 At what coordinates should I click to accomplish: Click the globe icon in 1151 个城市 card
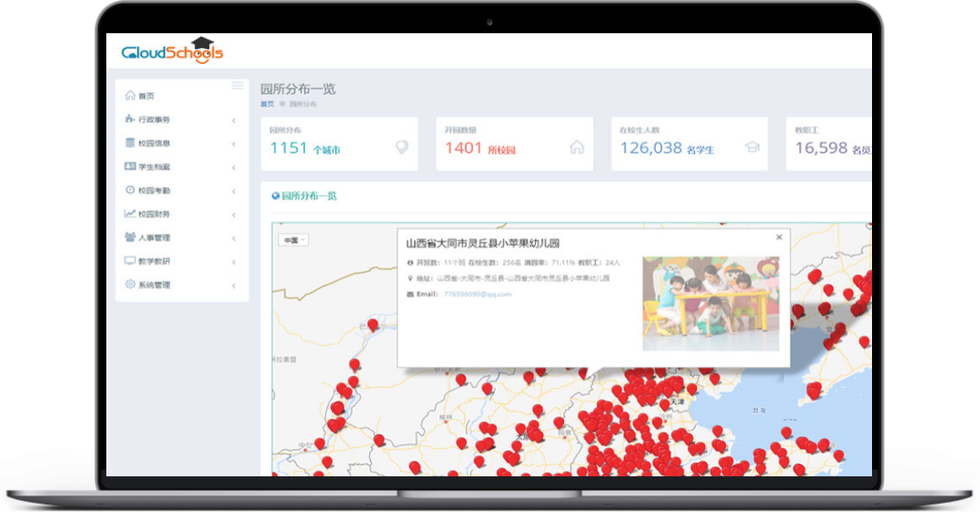pyautogui.click(x=402, y=147)
